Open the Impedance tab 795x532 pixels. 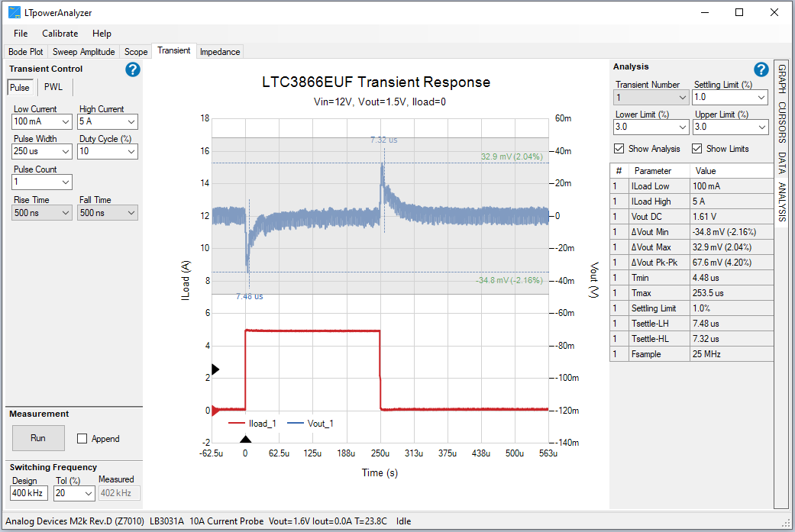(x=220, y=51)
